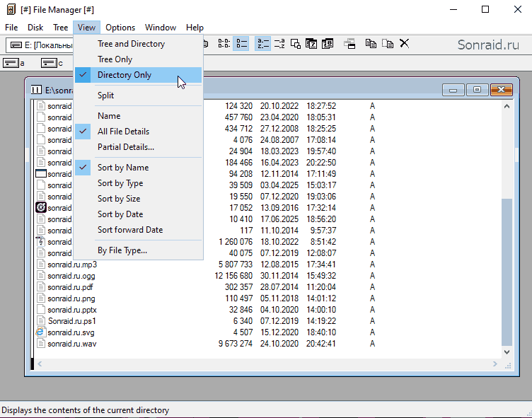Open the Options menu
The width and height of the screenshot is (532, 418).
120,28
